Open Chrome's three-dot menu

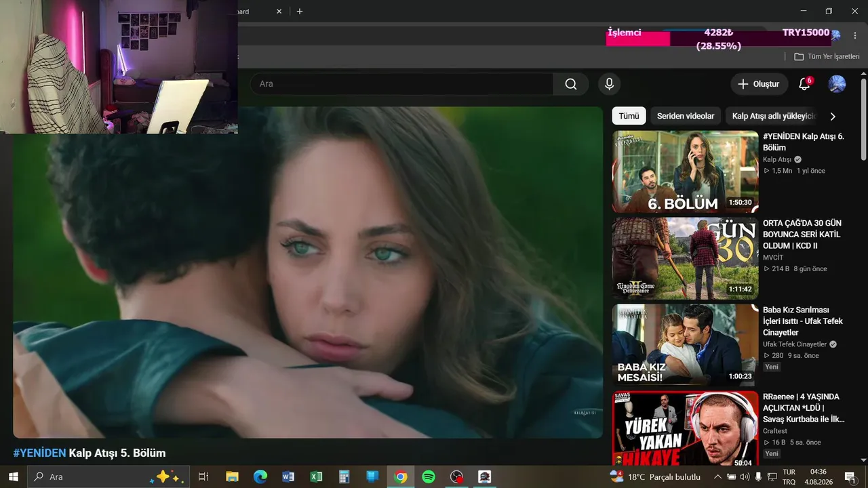click(x=854, y=35)
